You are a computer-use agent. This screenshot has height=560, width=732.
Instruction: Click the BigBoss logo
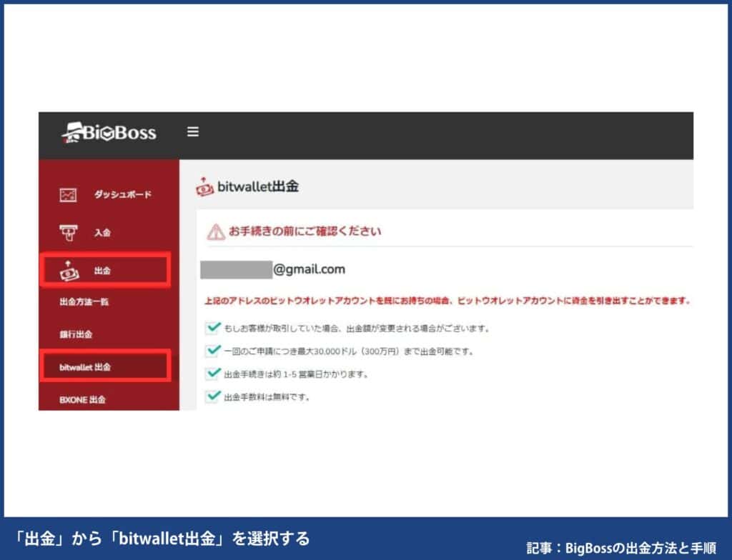tap(109, 133)
